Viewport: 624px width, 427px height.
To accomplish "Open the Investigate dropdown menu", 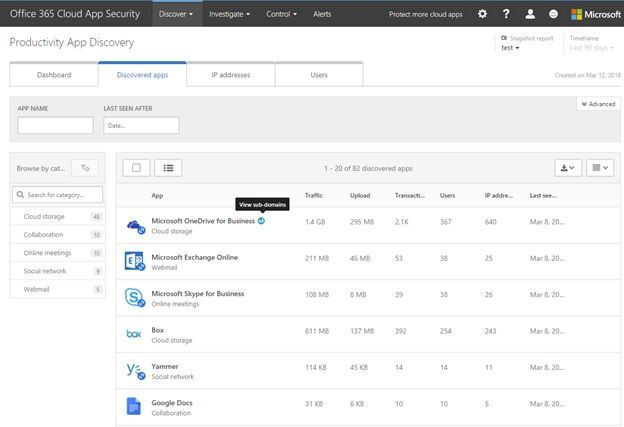I will click(229, 14).
